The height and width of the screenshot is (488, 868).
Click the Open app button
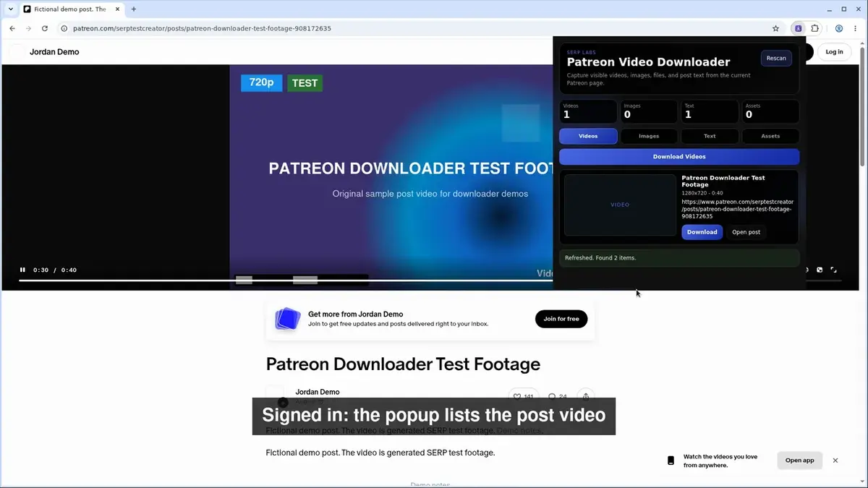(799, 461)
